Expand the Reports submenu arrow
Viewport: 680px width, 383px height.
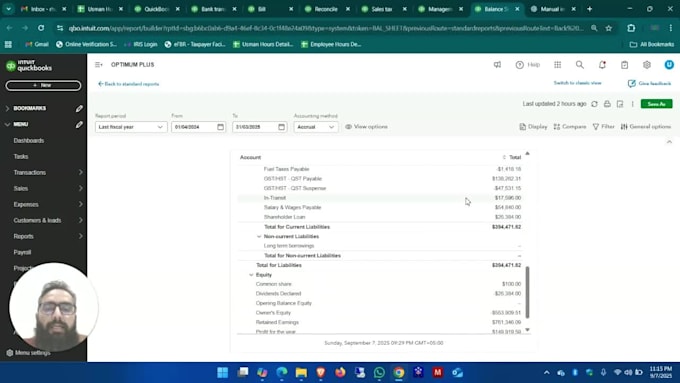[x=81, y=236]
